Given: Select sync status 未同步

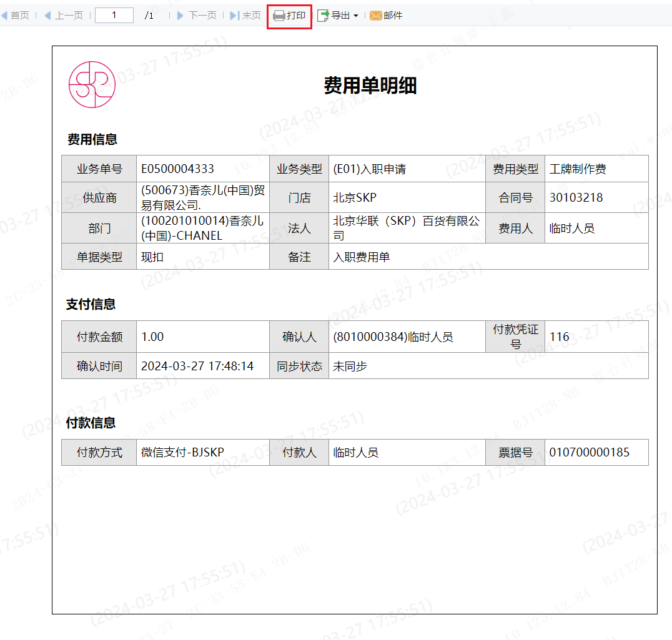Looking at the screenshot, I should pyautogui.click(x=350, y=367).
